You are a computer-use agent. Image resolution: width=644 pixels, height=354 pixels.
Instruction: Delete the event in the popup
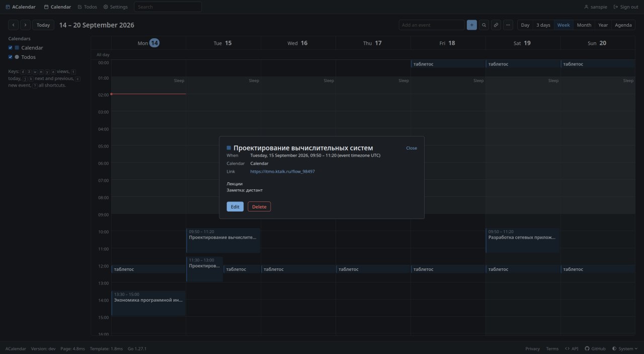(259, 207)
